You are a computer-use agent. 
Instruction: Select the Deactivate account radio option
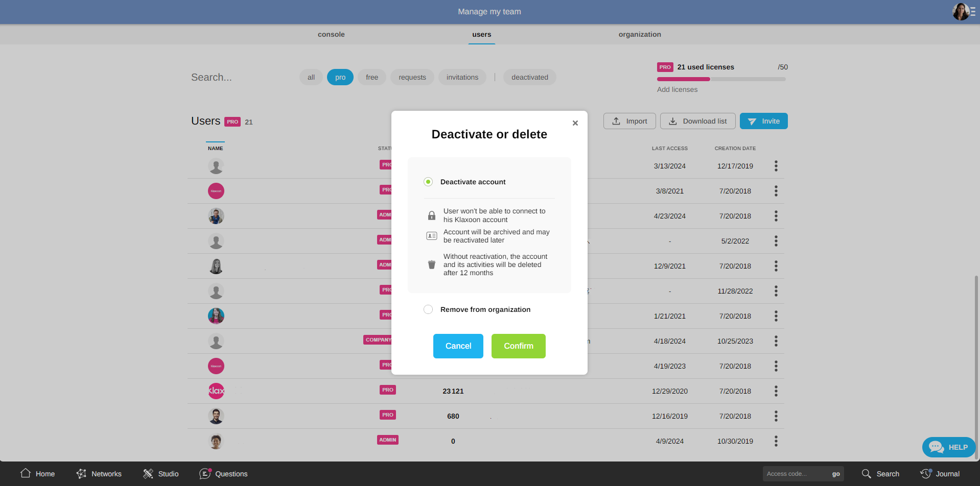tap(428, 182)
